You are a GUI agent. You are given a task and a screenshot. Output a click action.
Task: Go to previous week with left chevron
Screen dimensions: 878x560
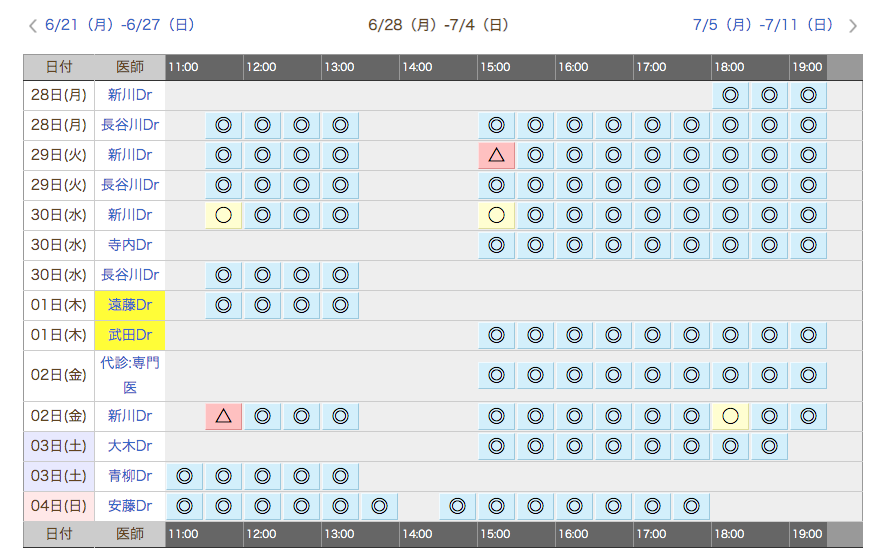(32, 26)
